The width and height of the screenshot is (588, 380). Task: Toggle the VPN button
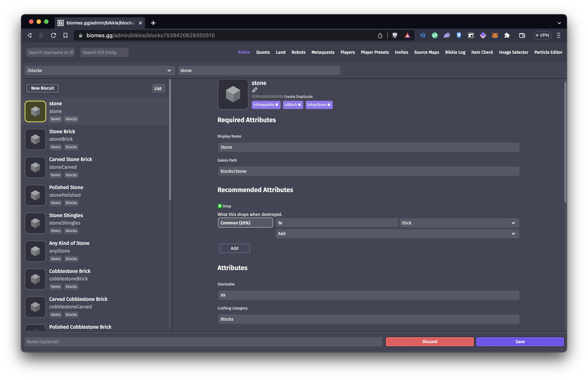tap(542, 35)
